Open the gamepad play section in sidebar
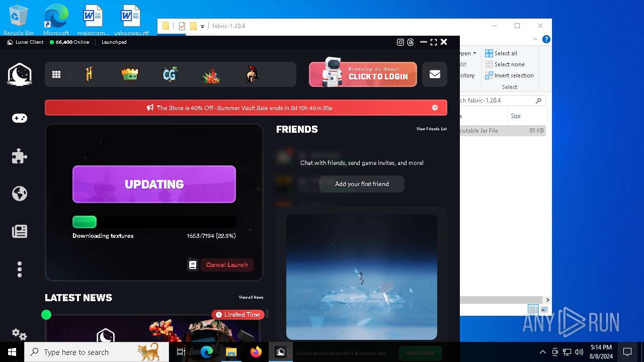The image size is (644, 362). coord(20,118)
